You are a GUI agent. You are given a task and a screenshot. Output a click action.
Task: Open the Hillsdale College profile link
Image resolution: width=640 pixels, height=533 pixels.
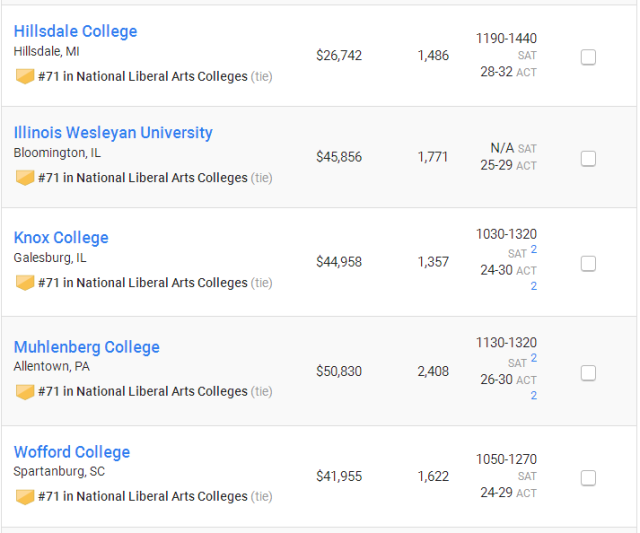[76, 31]
